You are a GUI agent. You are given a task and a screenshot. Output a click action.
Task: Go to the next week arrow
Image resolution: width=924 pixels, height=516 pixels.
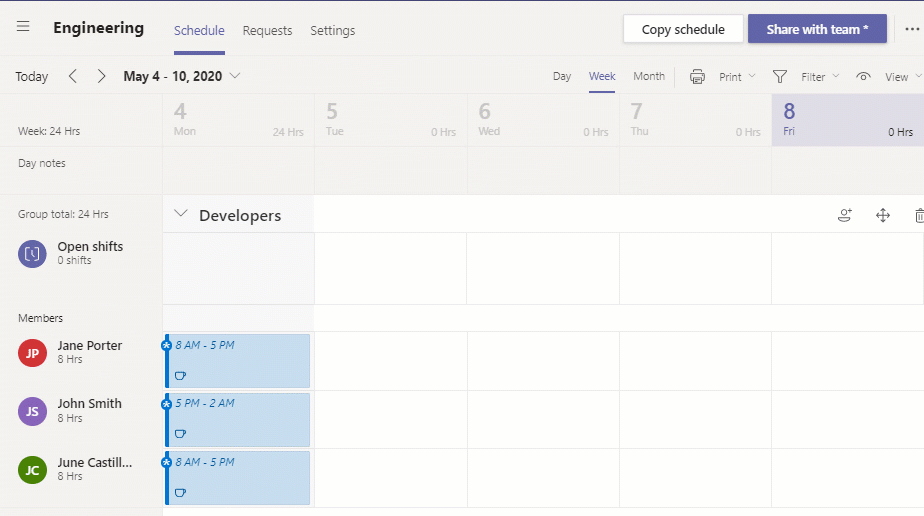point(101,76)
